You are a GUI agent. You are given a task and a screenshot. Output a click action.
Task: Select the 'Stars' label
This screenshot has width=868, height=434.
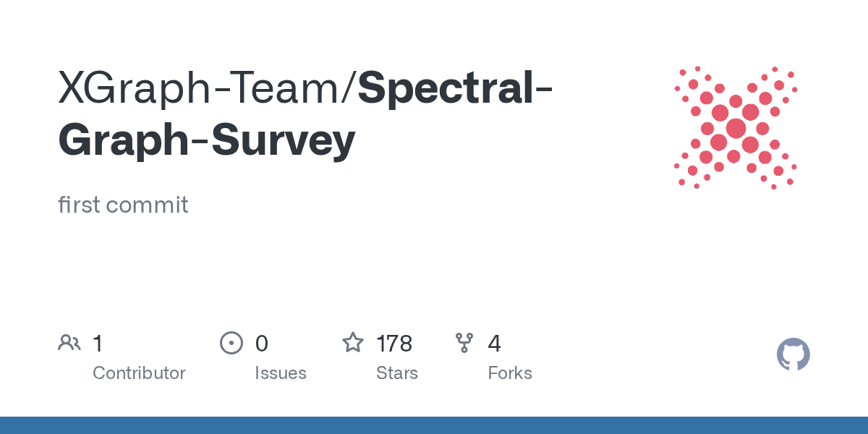click(x=397, y=373)
